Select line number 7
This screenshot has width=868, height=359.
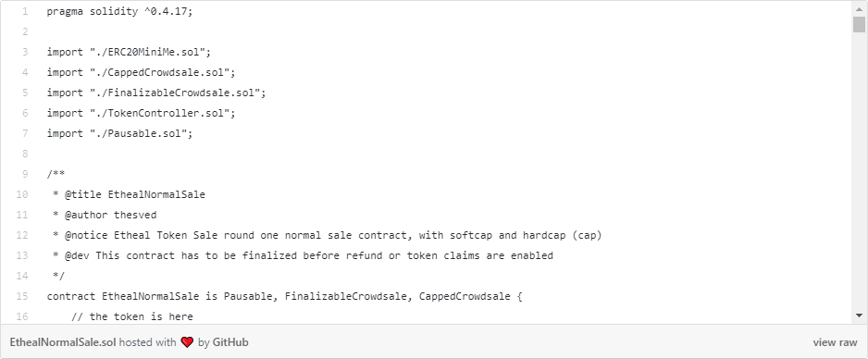click(x=25, y=133)
